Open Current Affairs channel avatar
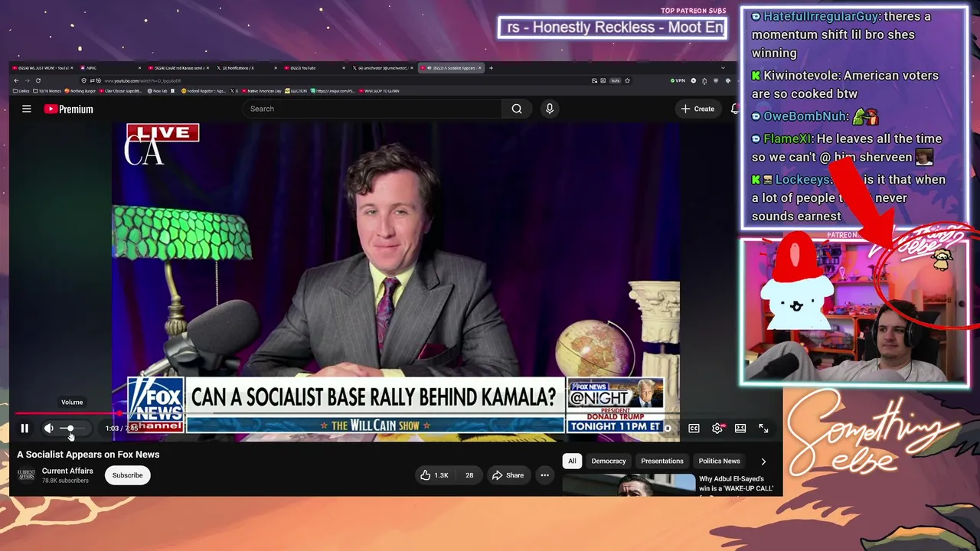The width and height of the screenshot is (980, 551). 26,475
